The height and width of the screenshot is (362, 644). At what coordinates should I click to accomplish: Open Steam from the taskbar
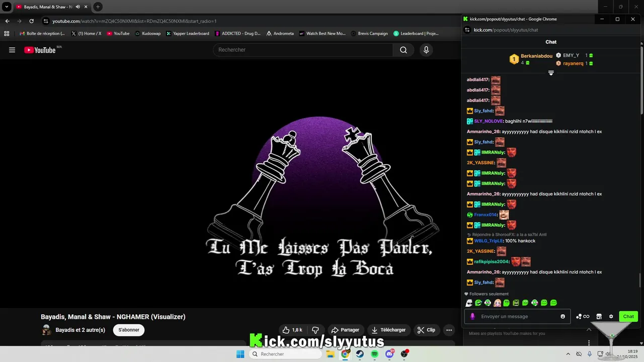[360, 354]
